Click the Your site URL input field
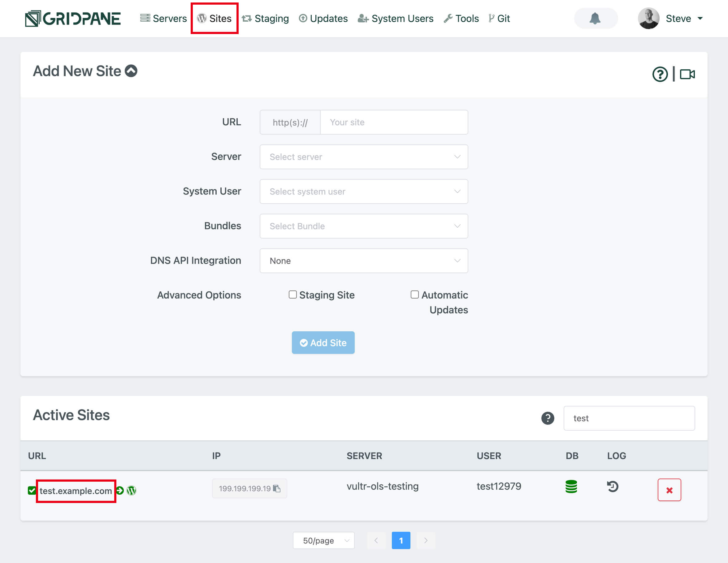728x563 pixels. tap(393, 122)
